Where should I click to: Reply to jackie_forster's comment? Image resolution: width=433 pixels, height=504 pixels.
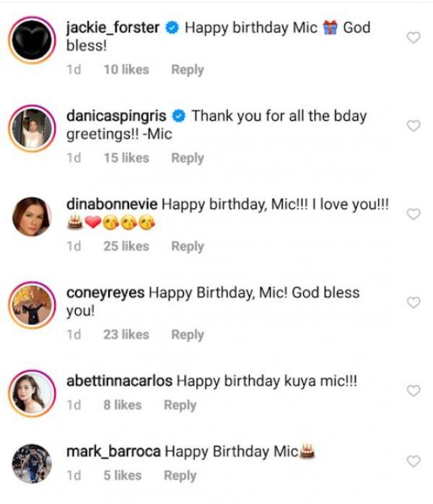pyautogui.click(x=187, y=69)
